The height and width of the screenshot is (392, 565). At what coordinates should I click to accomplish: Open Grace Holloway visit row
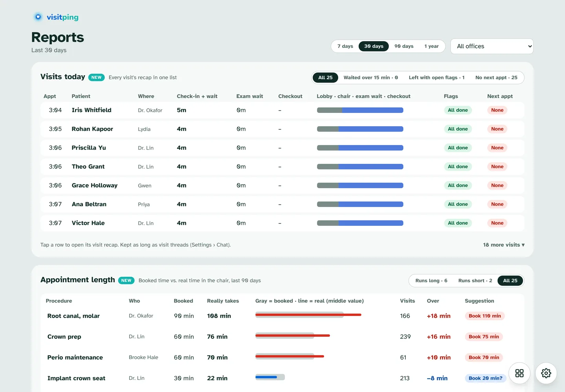tap(282, 185)
